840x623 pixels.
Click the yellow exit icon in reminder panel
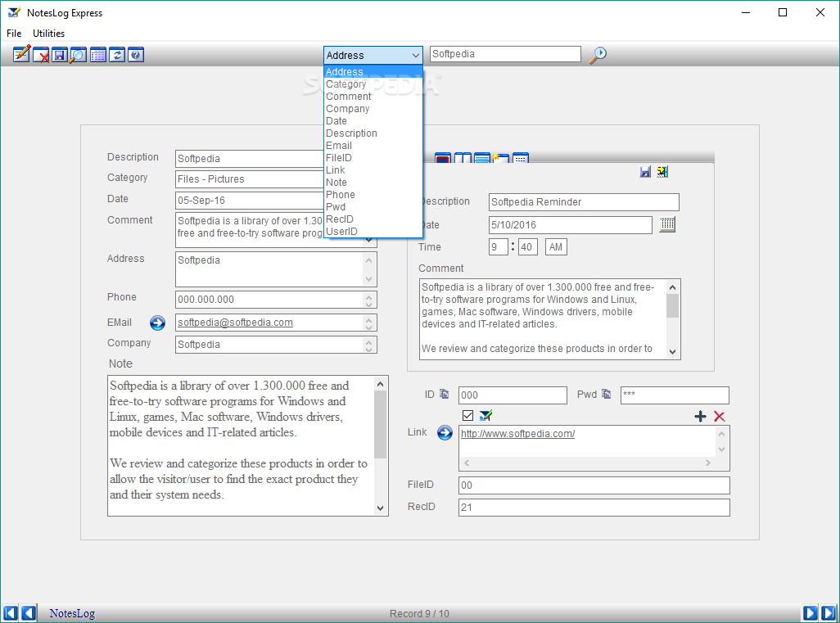pos(662,171)
